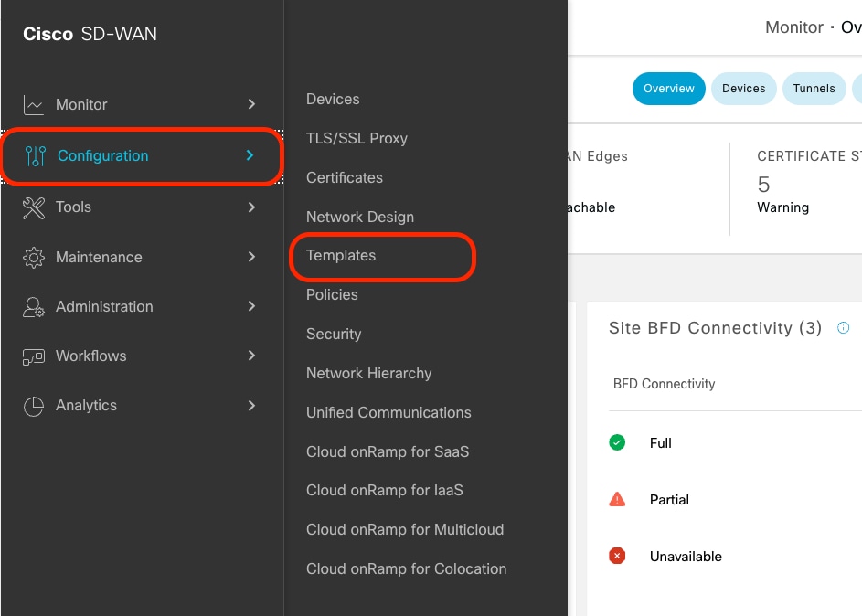Expand the Workflows menu chevron
The image size is (862, 616).
click(x=251, y=356)
